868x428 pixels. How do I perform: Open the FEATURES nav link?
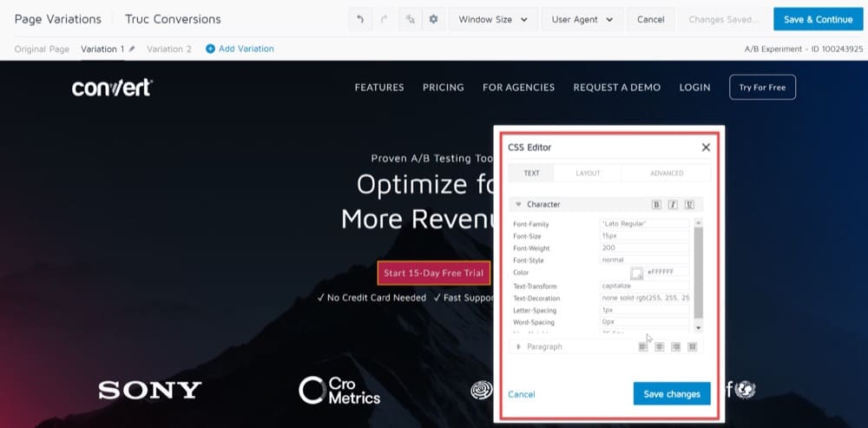point(379,88)
